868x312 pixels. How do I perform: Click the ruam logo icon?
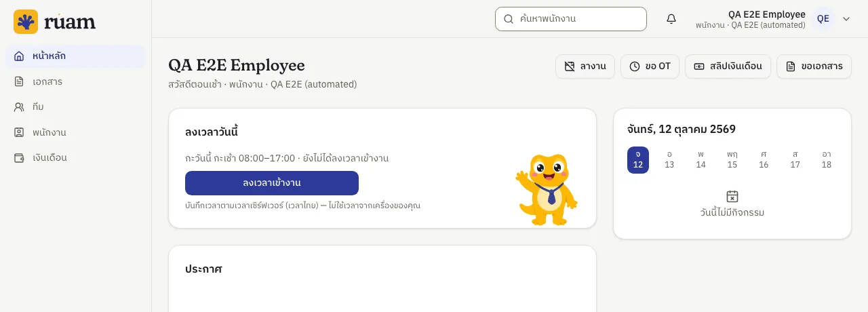[26, 22]
